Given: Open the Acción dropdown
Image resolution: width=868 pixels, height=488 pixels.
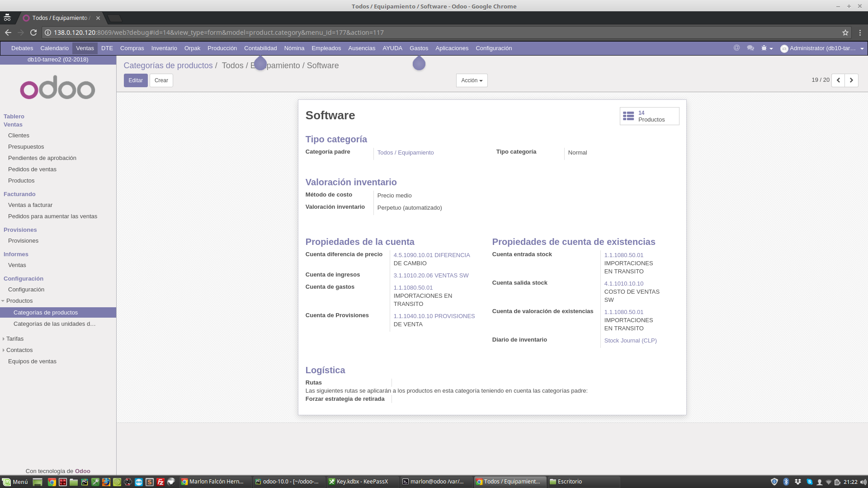Looking at the screenshot, I should pyautogui.click(x=472, y=80).
